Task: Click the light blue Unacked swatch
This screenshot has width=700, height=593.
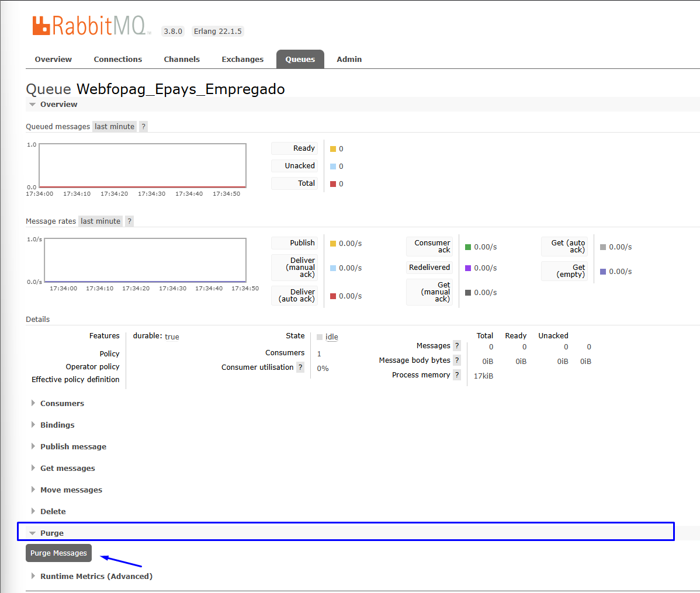Action: (333, 167)
